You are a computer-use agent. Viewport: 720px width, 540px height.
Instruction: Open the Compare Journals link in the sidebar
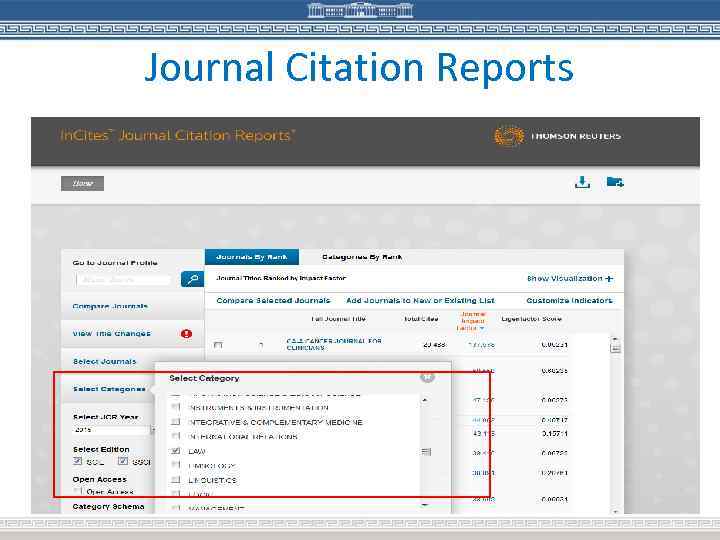[110, 306]
